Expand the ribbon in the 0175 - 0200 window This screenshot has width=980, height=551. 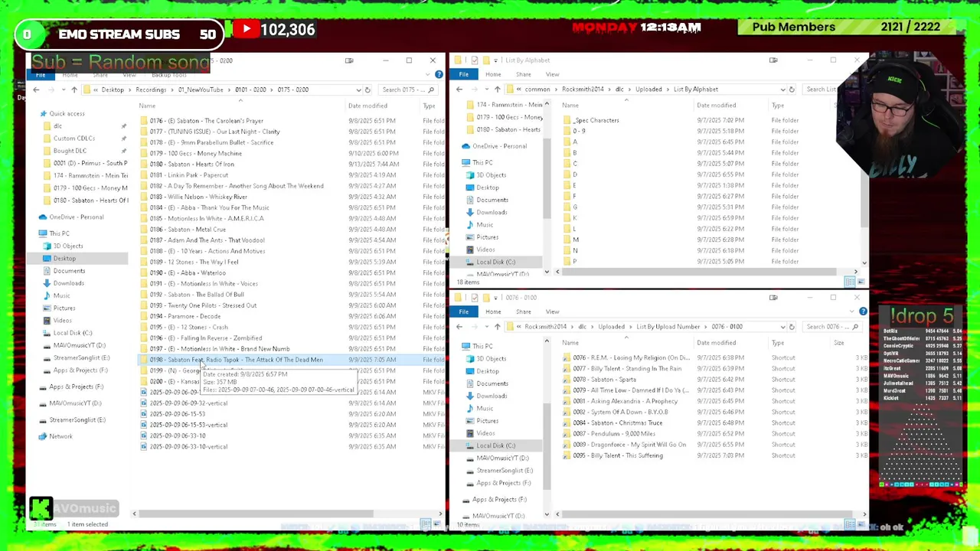(x=429, y=74)
